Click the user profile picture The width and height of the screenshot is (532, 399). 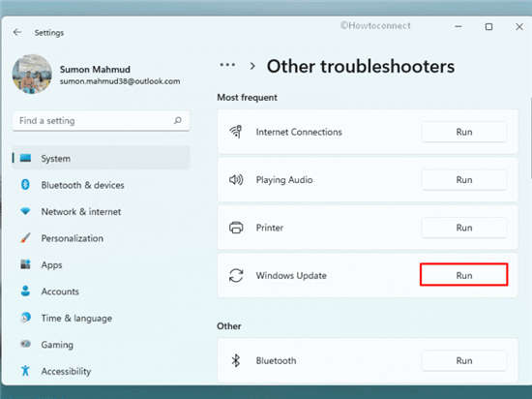(x=32, y=74)
